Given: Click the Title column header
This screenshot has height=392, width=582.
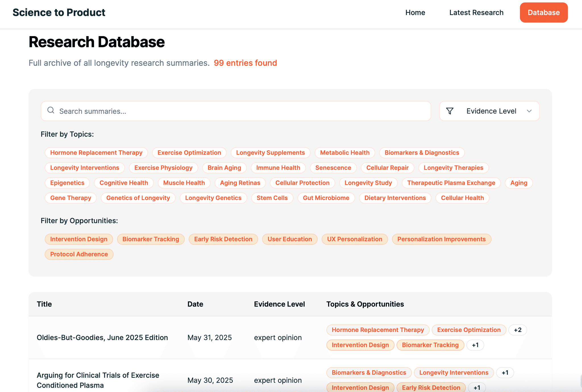Looking at the screenshot, I should [x=44, y=304].
